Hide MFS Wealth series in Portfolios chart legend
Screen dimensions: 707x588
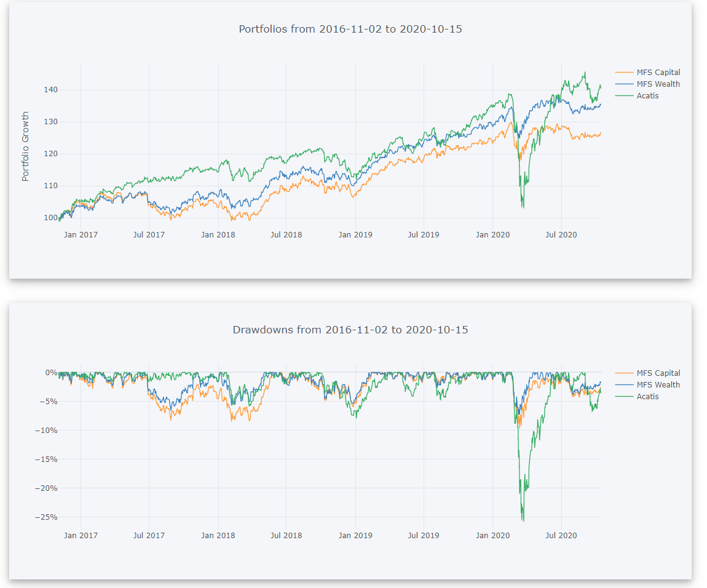click(658, 84)
